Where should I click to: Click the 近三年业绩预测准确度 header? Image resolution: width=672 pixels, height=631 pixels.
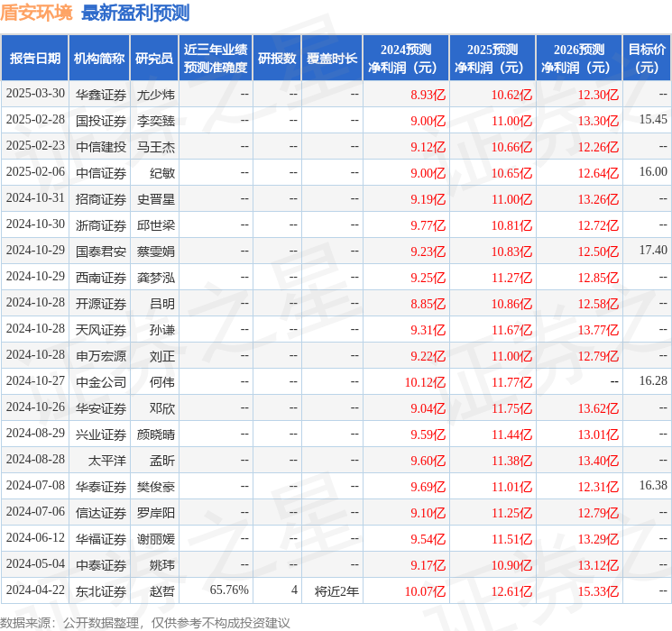(216, 58)
